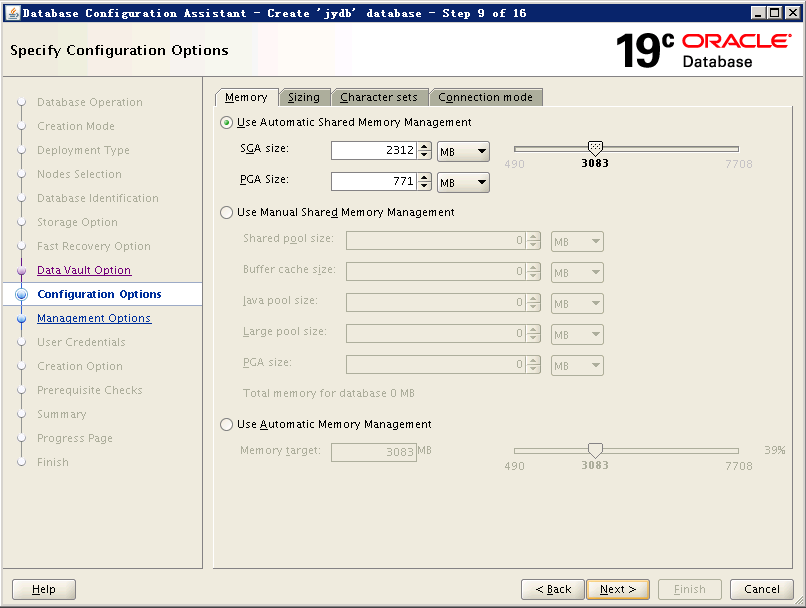Click the Memory target input field

[x=374, y=452]
